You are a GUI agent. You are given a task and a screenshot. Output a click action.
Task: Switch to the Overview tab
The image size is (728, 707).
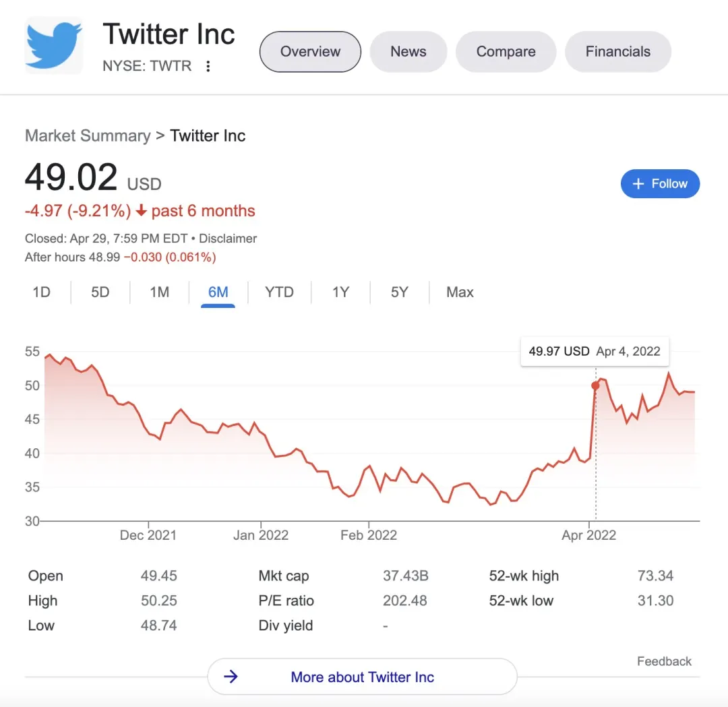(310, 52)
